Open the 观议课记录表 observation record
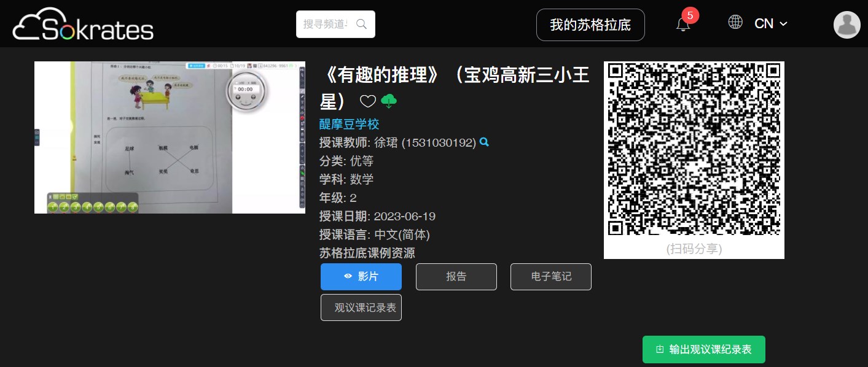The width and height of the screenshot is (868, 367). (361, 307)
